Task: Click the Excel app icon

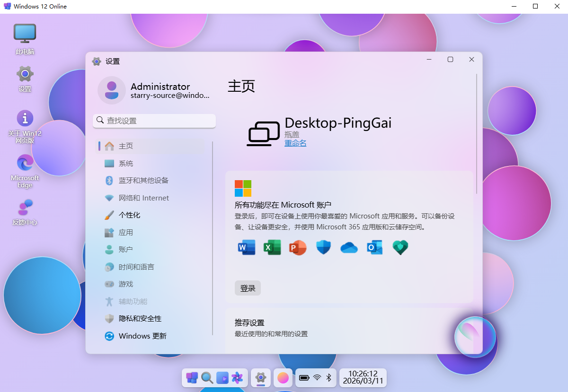Action: click(x=272, y=247)
